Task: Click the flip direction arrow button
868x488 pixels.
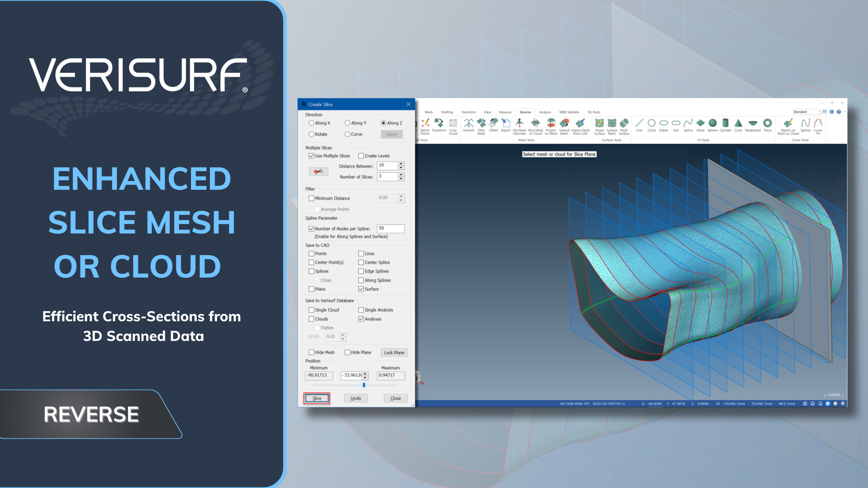Action: point(318,171)
